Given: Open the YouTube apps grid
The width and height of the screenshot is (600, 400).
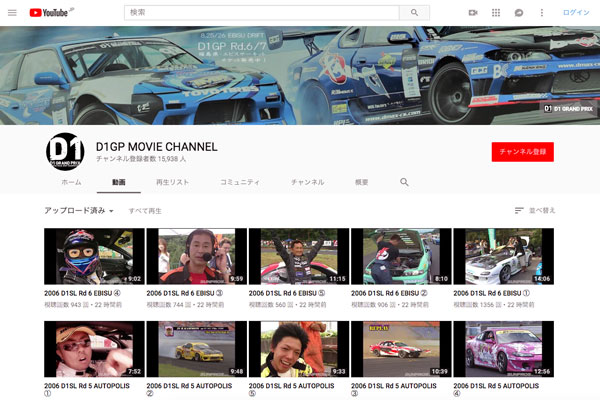Looking at the screenshot, I should (496, 13).
